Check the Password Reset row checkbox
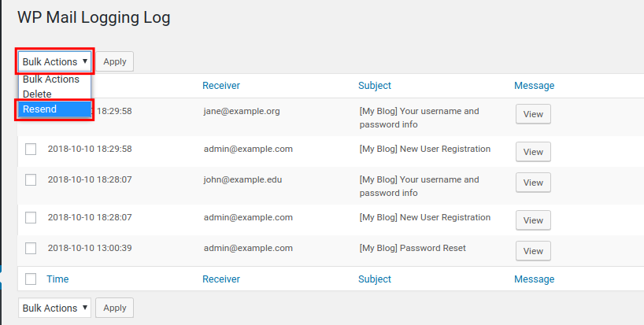The height and width of the screenshot is (325, 644). 31,248
